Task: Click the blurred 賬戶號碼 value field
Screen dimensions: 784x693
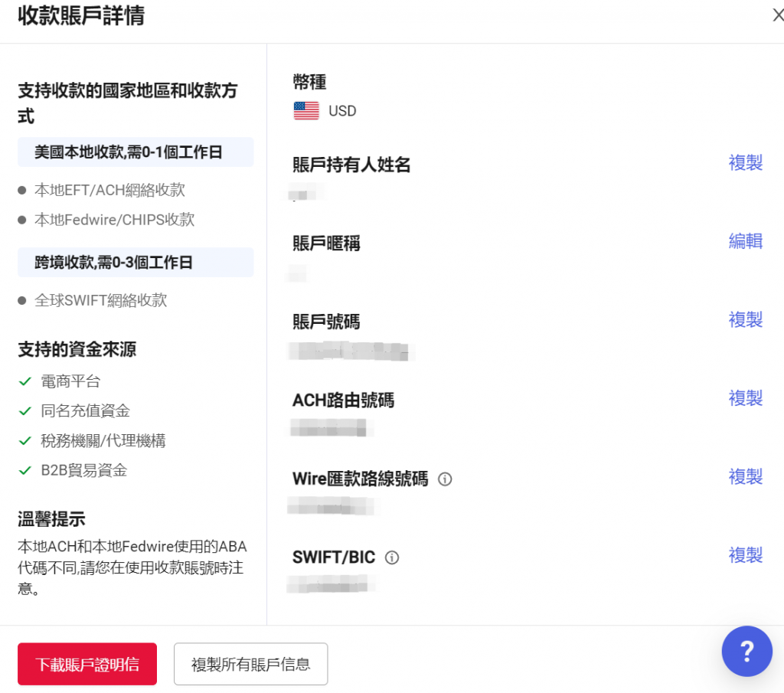Action: point(349,351)
